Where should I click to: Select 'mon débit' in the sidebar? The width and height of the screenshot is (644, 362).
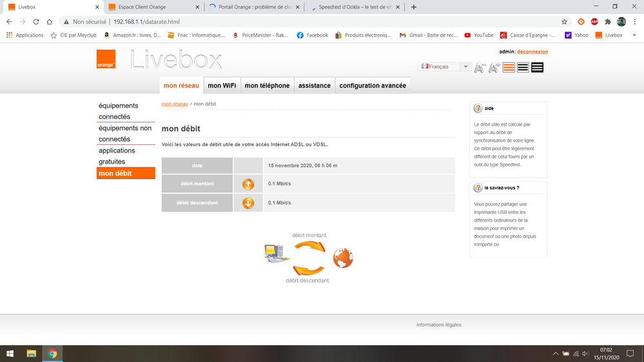click(126, 173)
